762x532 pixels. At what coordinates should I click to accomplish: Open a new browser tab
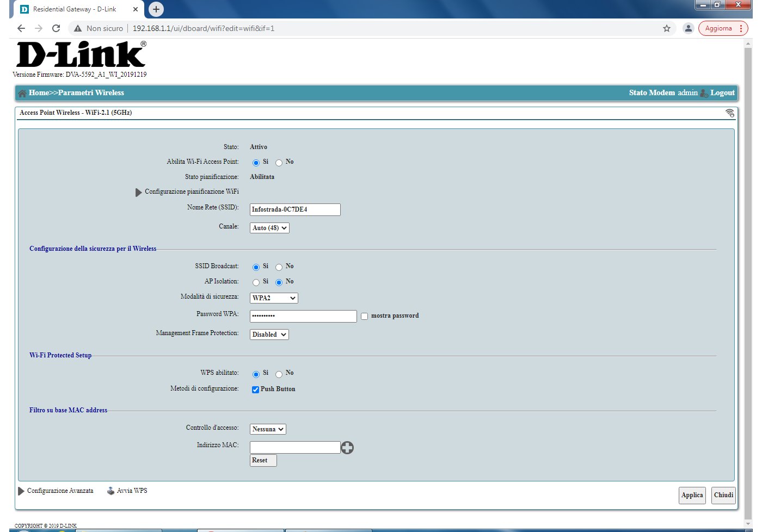(156, 9)
